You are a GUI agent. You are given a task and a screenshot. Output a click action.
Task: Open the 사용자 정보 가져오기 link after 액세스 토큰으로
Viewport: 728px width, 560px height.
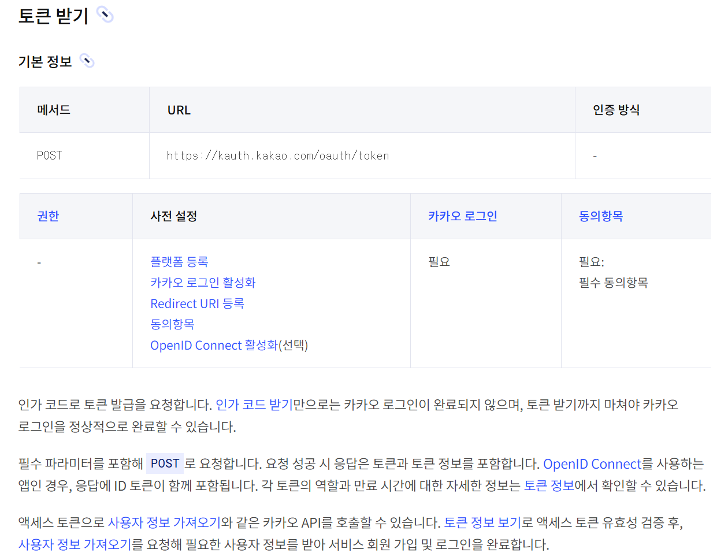tap(164, 522)
